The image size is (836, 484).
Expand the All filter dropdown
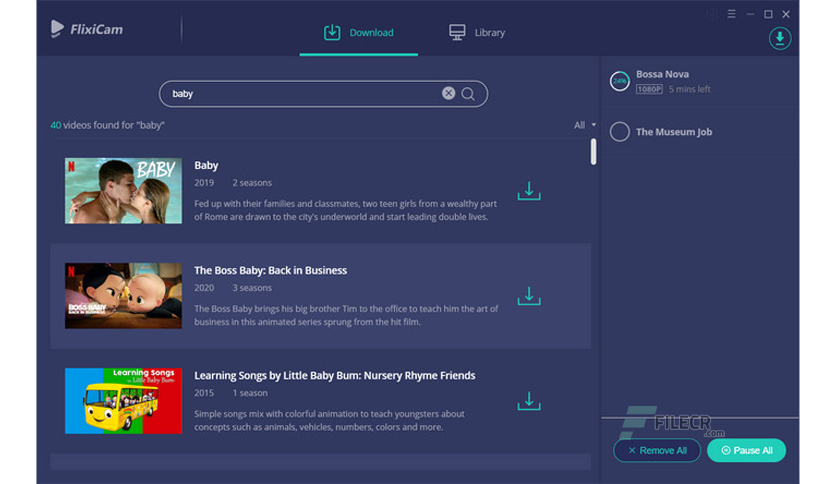pos(585,125)
